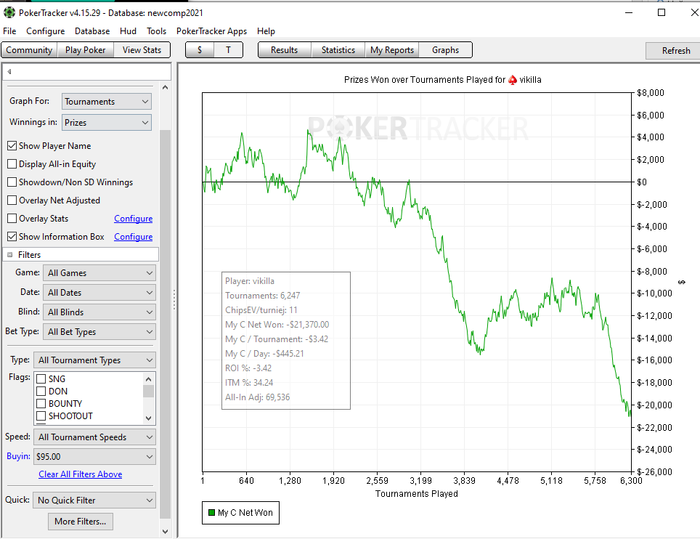
Task: Check Overlay Net Adjusted option
Action: click(12, 200)
